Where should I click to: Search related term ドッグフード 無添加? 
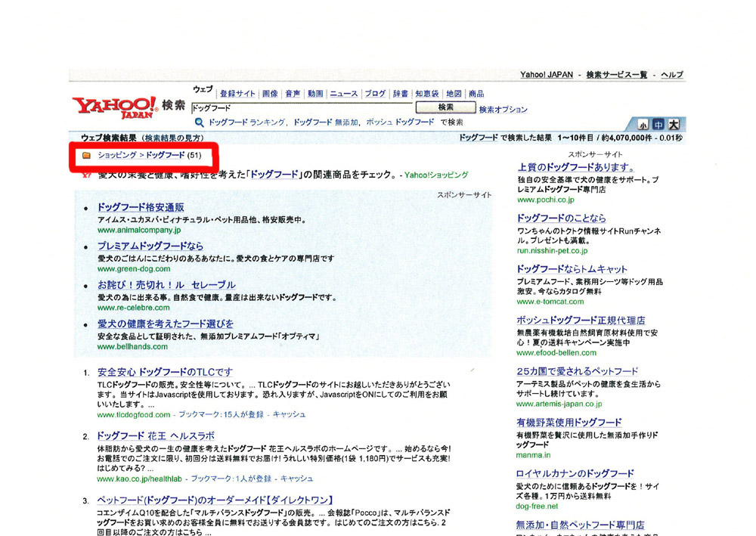325,122
